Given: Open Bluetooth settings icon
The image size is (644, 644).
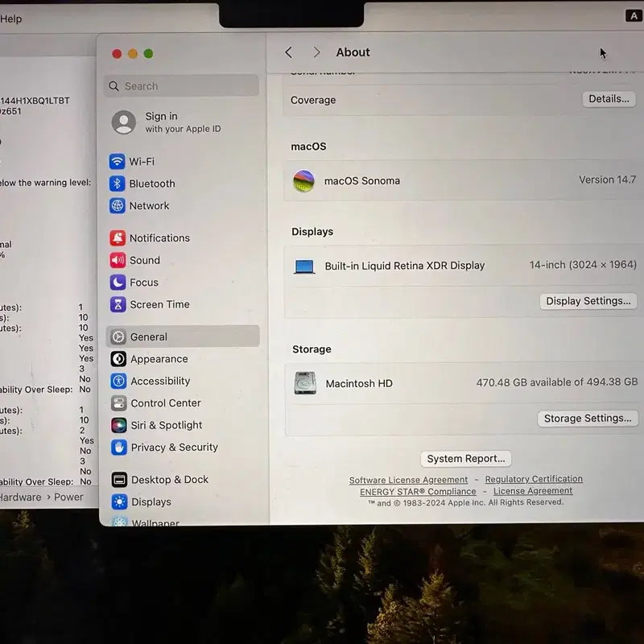Looking at the screenshot, I should pos(117,184).
